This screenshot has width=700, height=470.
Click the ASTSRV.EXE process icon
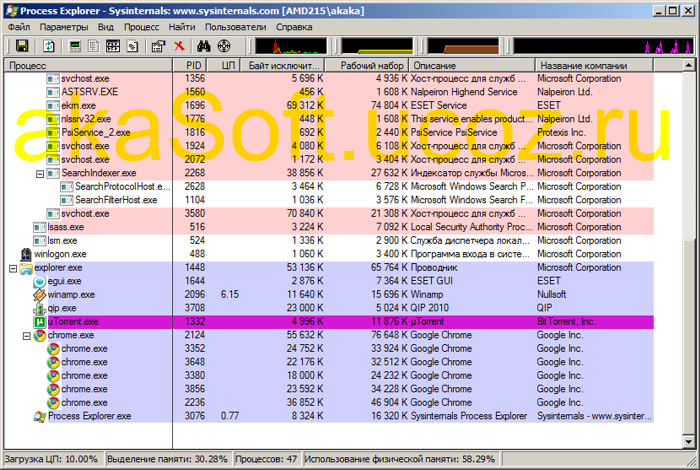53,92
